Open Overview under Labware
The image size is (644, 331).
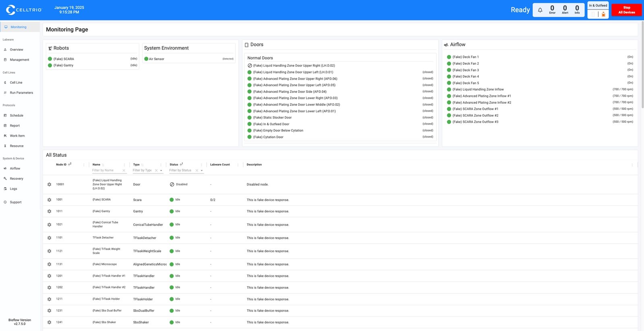coord(17,50)
